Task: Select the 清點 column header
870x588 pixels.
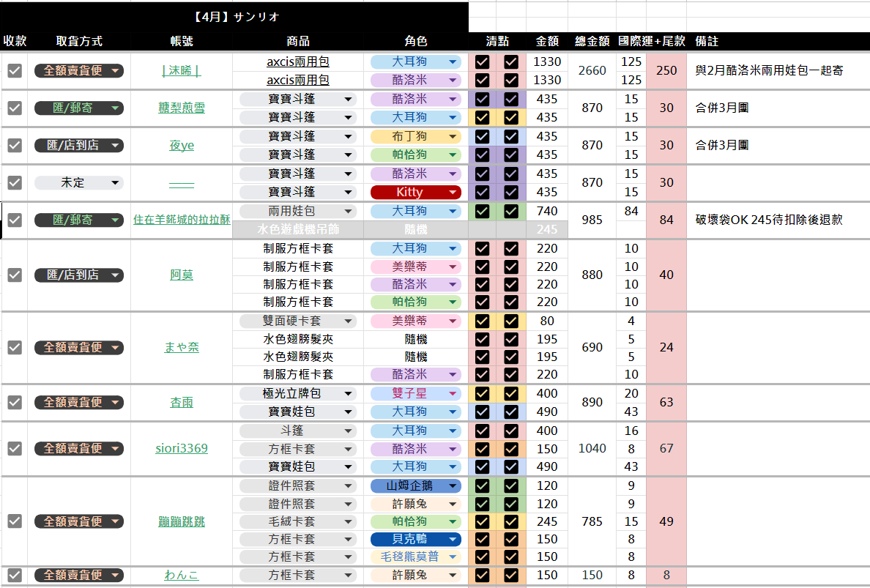Action: pos(497,41)
